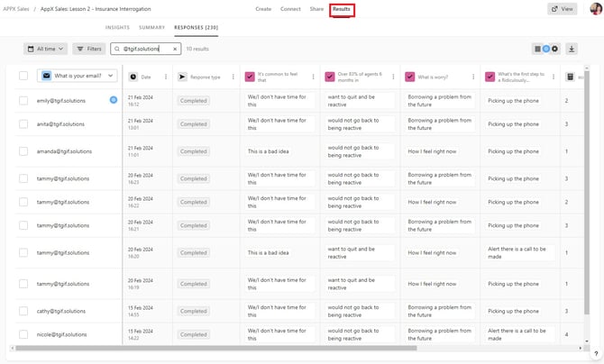604x364 pixels.
Task: Switch to the Summary tab
Action: coord(151,28)
